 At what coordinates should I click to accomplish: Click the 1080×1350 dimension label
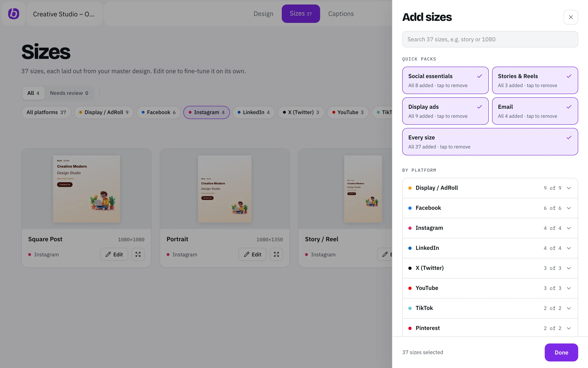click(x=269, y=239)
